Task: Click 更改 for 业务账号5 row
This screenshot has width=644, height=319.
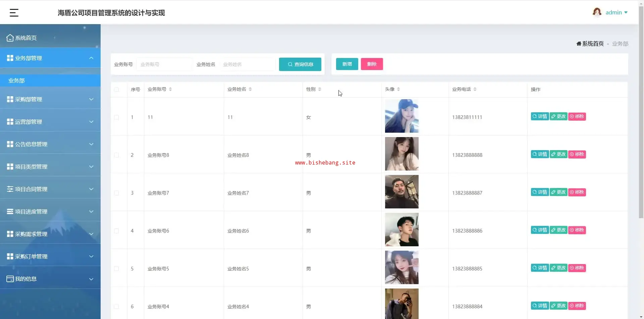Action: click(558, 268)
